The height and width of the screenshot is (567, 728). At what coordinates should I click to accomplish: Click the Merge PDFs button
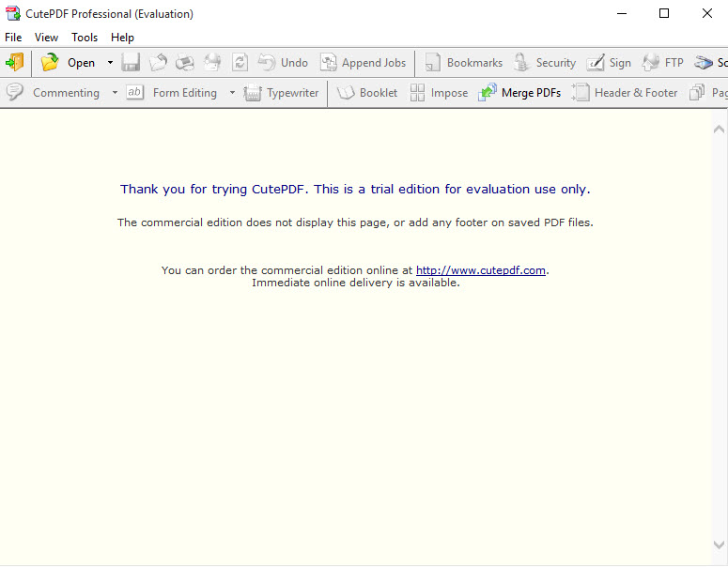(x=519, y=93)
